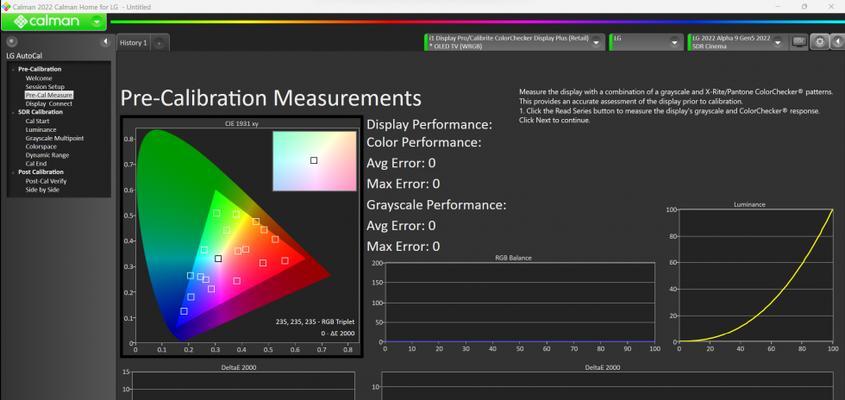Click the CIE 1931 xy chart title
The height and width of the screenshot is (400, 845).
point(241,123)
